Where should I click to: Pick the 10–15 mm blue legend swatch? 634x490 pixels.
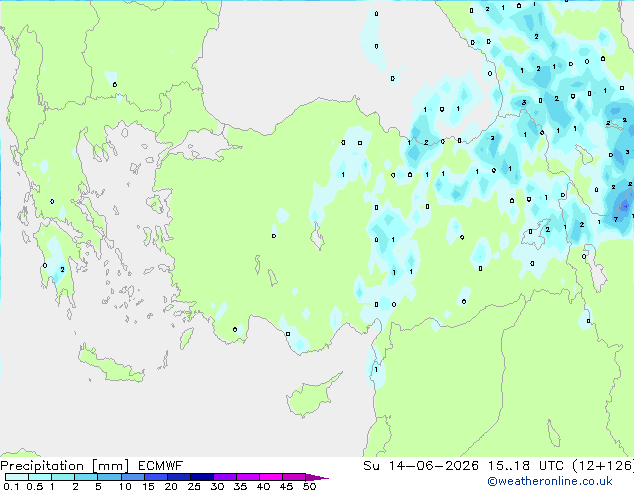point(132,477)
